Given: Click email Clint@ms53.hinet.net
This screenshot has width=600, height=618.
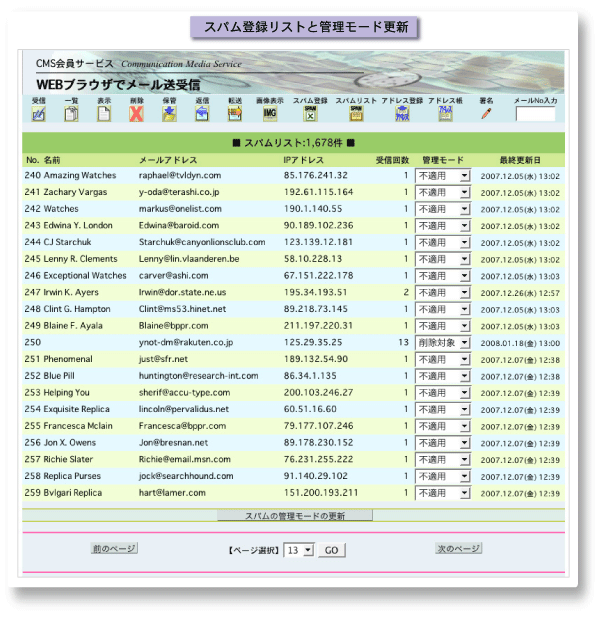Looking at the screenshot, I should pyautogui.click(x=182, y=309).
